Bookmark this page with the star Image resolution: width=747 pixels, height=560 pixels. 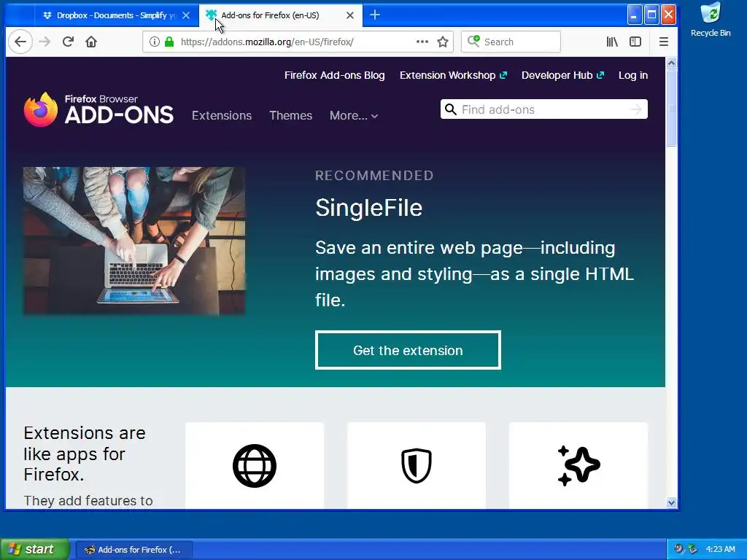click(x=443, y=42)
